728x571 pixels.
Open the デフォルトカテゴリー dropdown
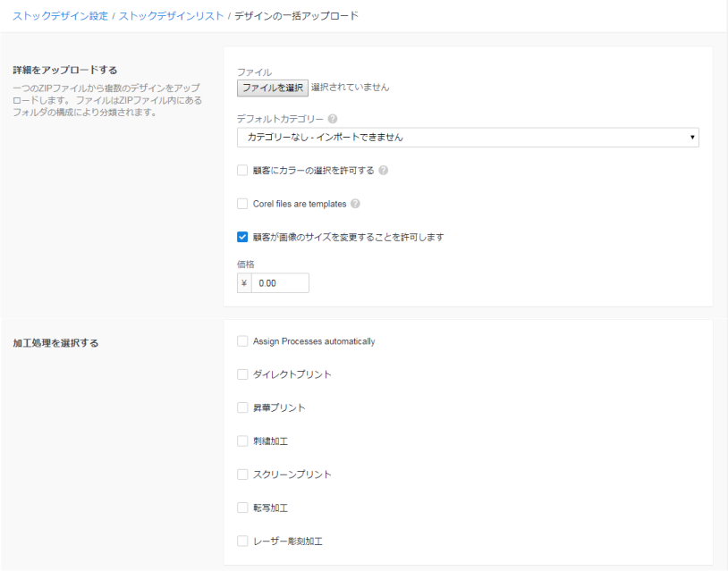pos(468,138)
